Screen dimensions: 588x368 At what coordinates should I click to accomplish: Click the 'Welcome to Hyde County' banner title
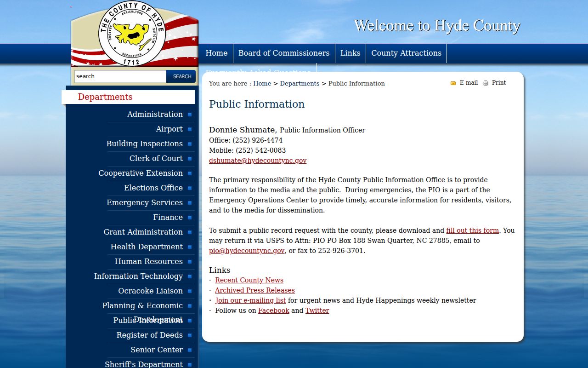tap(437, 25)
